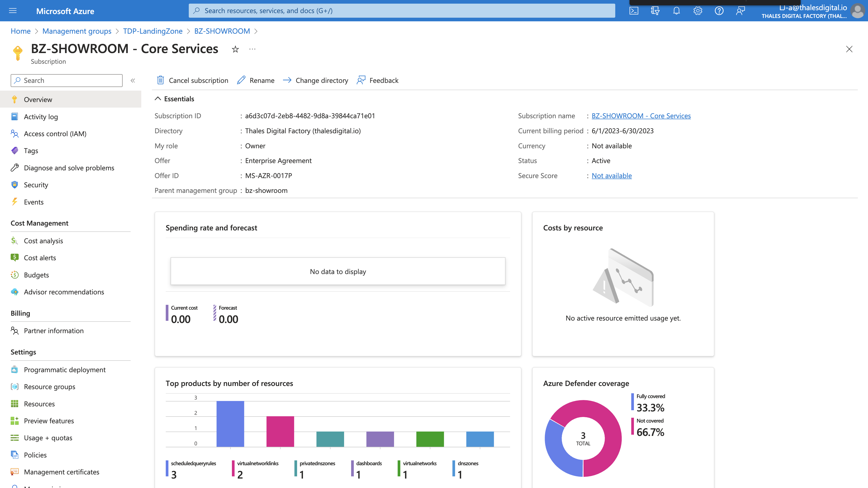
Task: Click the virtualnetworks legend entry
Action: [417, 470]
